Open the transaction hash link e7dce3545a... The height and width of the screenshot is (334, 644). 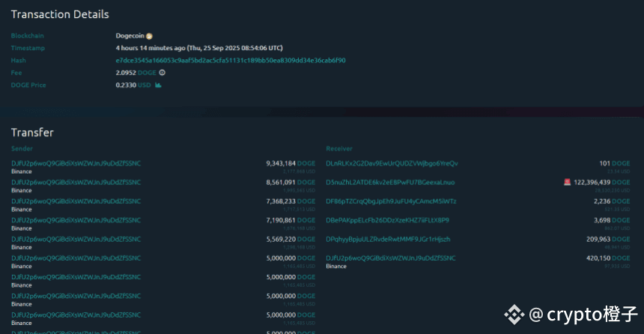[230, 60]
